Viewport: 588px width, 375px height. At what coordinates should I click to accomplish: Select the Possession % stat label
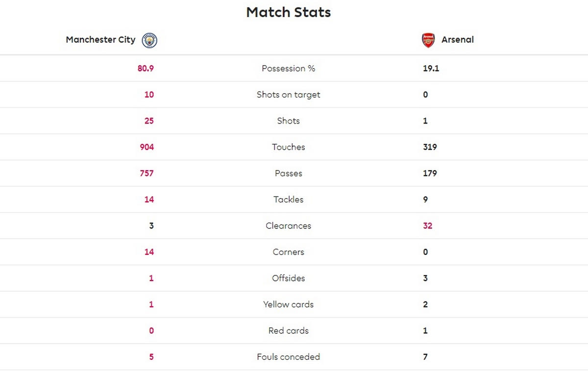pyautogui.click(x=288, y=69)
